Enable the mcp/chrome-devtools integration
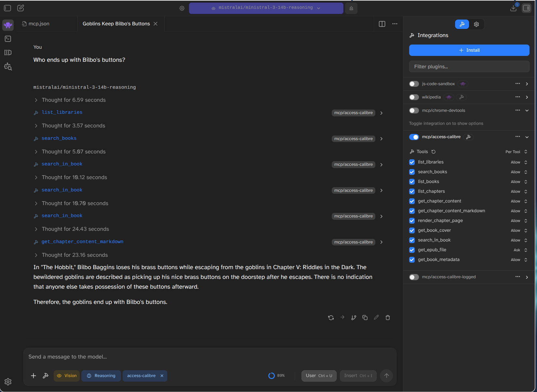 tap(414, 111)
